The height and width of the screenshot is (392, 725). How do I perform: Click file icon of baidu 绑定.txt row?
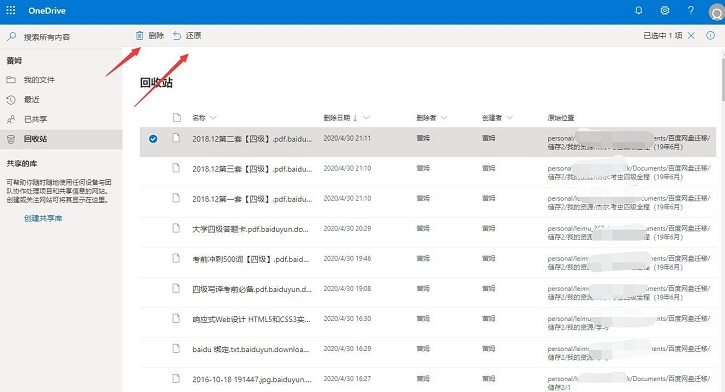pyautogui.click(x=176, y=348)
